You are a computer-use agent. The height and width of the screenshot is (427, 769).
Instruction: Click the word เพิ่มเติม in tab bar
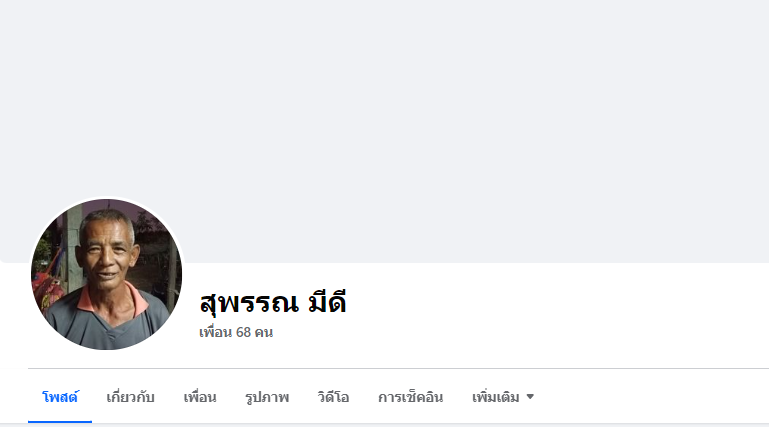[495, 397]
